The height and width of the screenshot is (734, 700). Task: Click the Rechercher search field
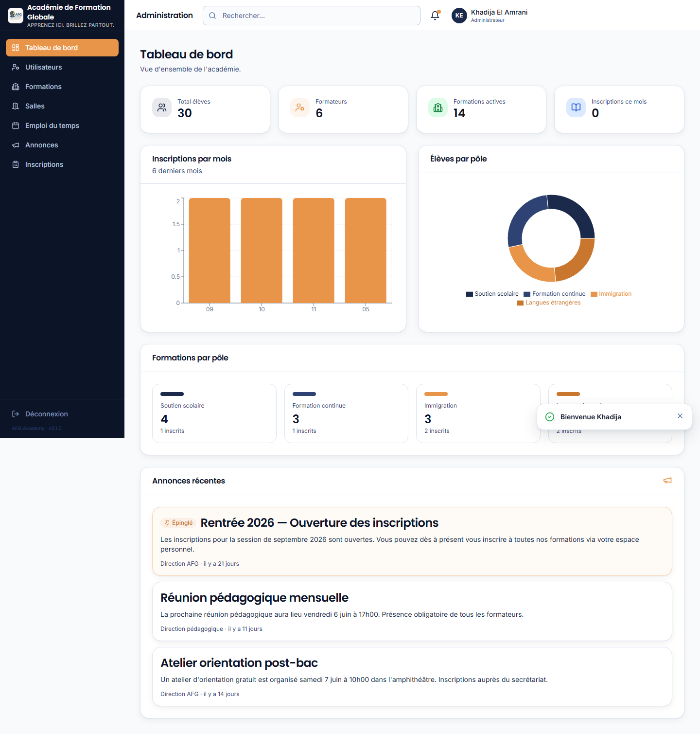point(312,16)
